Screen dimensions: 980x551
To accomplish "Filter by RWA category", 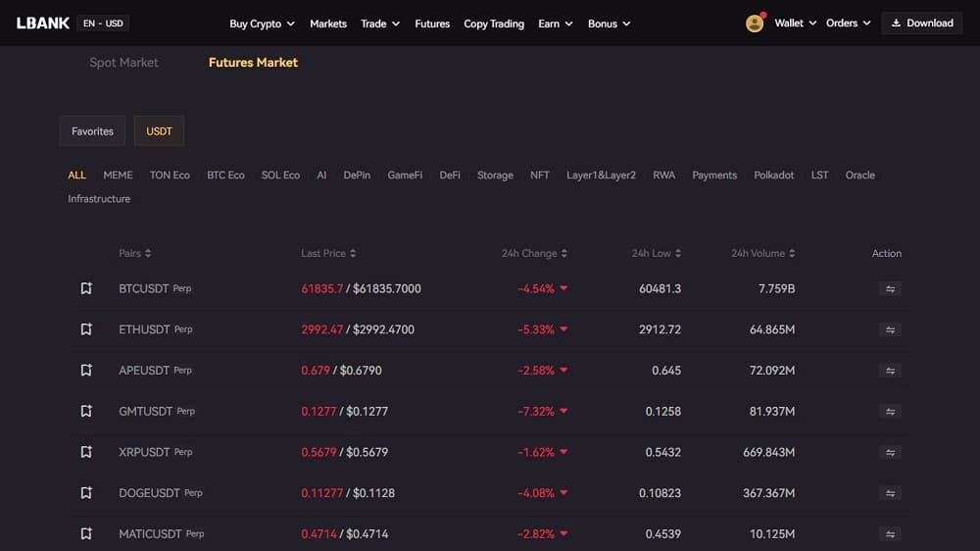I will click(663, 175).
